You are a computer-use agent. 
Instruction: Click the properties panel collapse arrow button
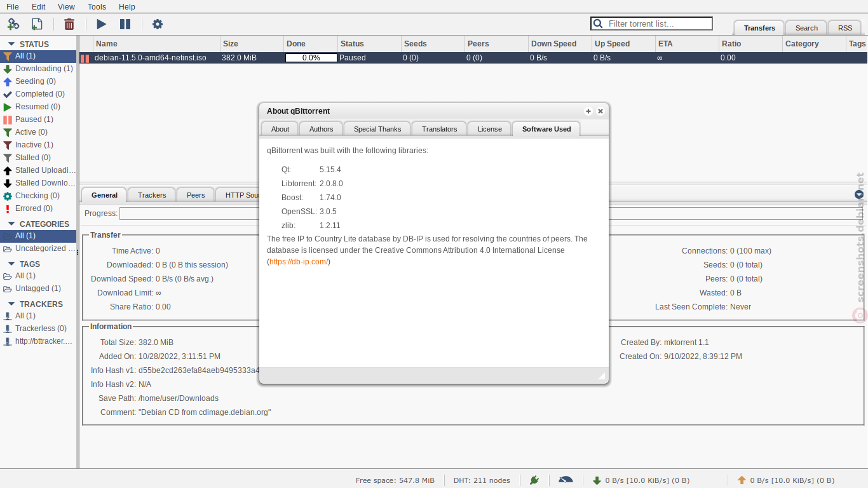click(859, 194)
